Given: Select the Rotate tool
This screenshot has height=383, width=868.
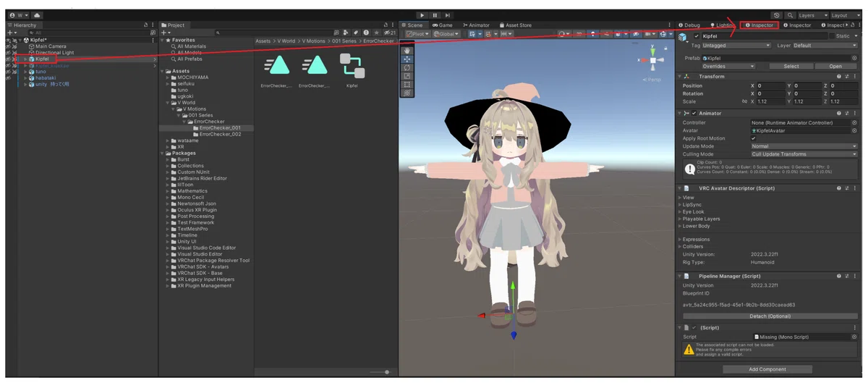Looking at the screenshot, I should point(407,67).
